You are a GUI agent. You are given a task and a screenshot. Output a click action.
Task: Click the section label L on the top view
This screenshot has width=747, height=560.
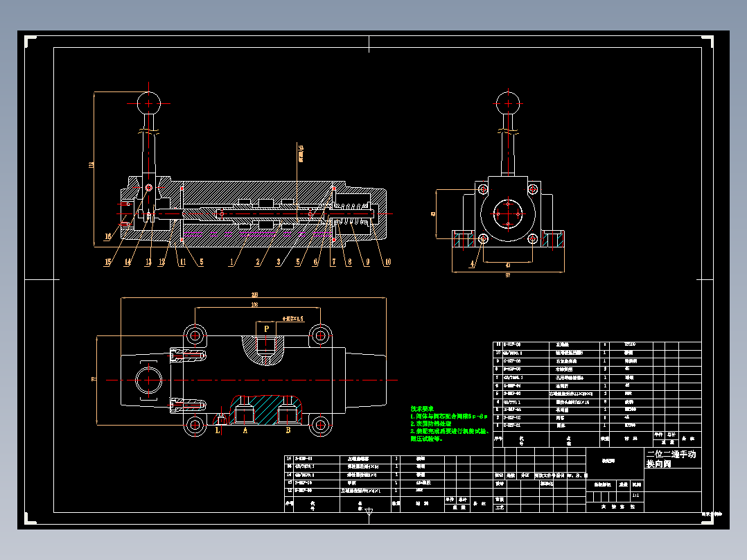tap(217, 430)
